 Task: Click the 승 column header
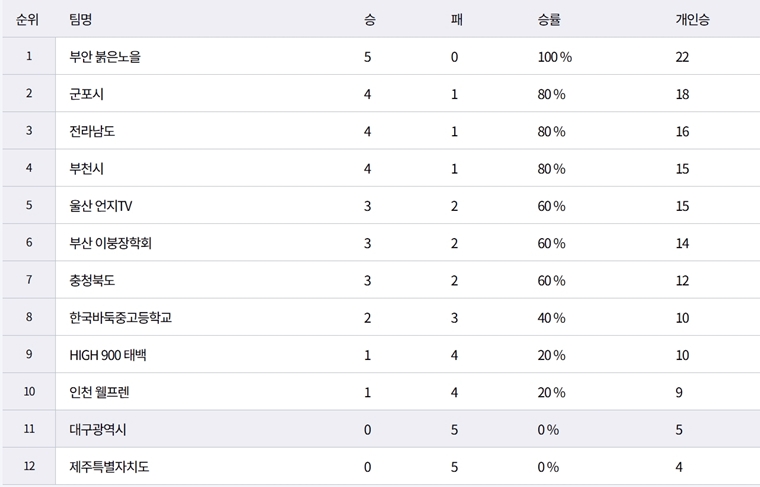[370, 20]
